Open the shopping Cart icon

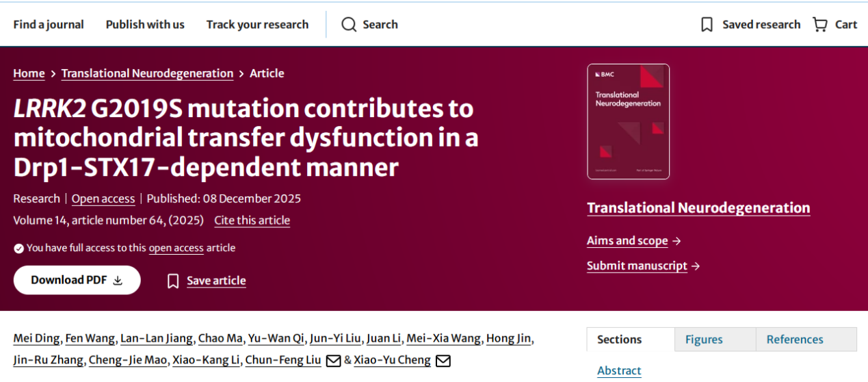click(819, 25)
